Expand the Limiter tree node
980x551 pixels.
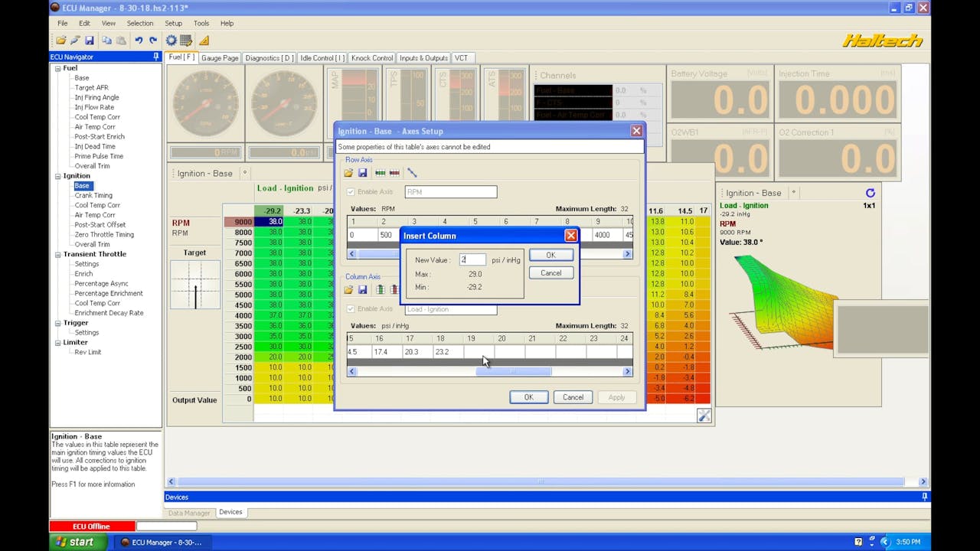pos(57,342)
